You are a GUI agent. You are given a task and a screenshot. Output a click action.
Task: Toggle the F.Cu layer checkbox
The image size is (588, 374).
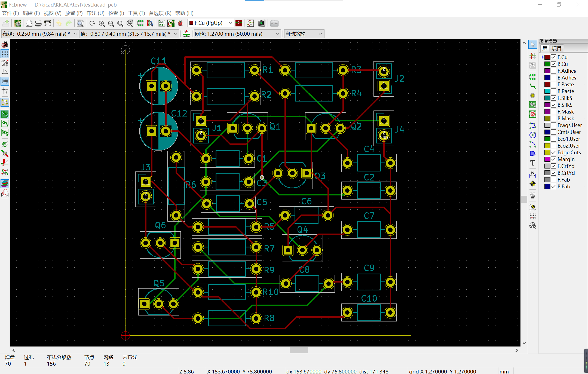553,57
